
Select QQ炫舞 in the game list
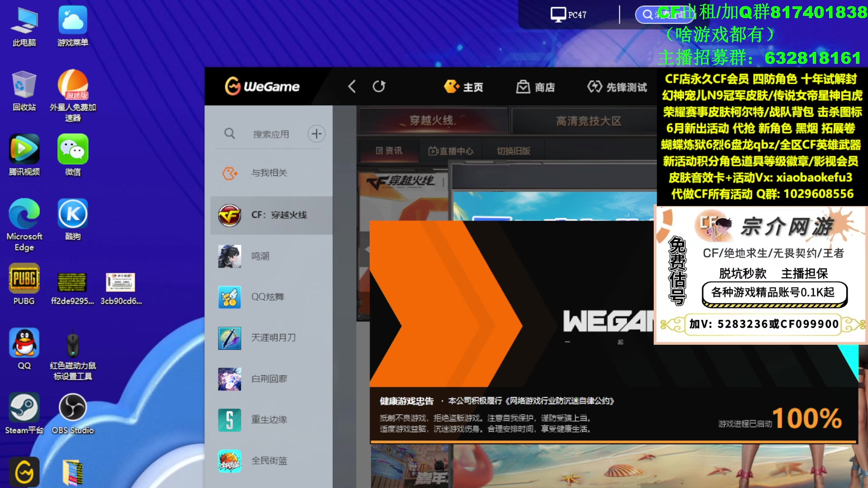pos(271,297)
